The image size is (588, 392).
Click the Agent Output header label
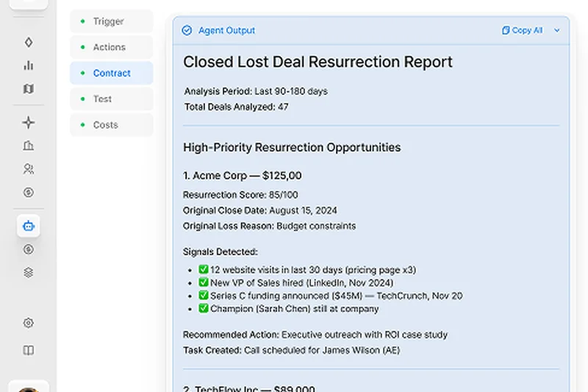pos(226,31)
